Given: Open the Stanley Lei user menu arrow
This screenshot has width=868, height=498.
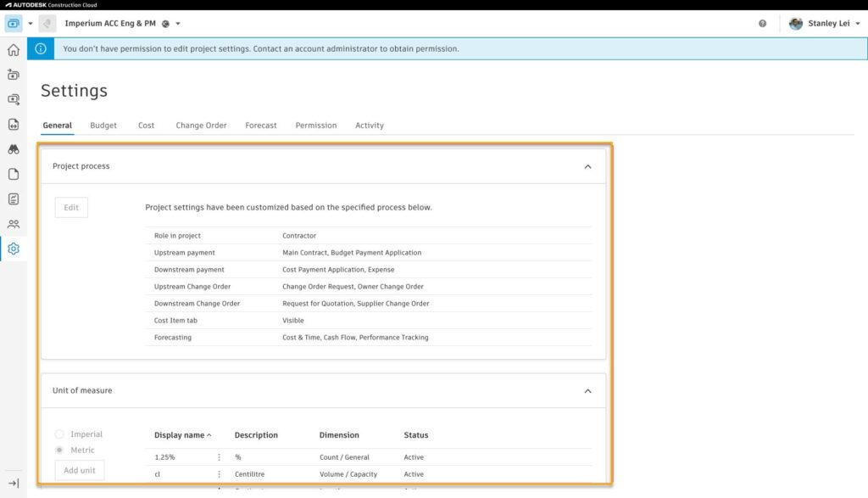Looking at the screenshot, I should coord(858,24).
